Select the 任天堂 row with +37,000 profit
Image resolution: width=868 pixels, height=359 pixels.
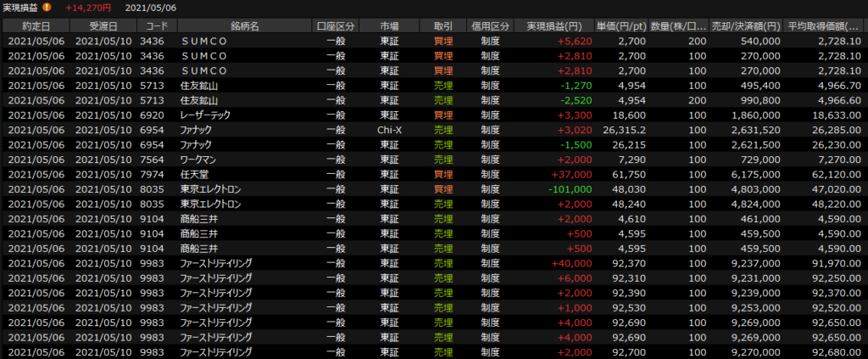pos(195,174)
